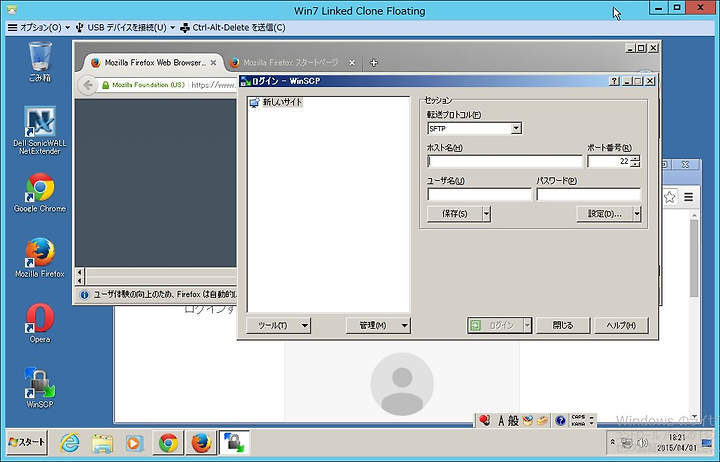Click ヘルプ(H) button

point(621,325)
